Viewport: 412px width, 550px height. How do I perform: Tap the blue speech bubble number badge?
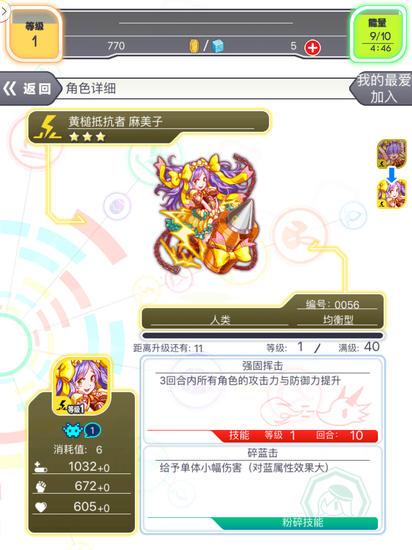tap(93, 430)
